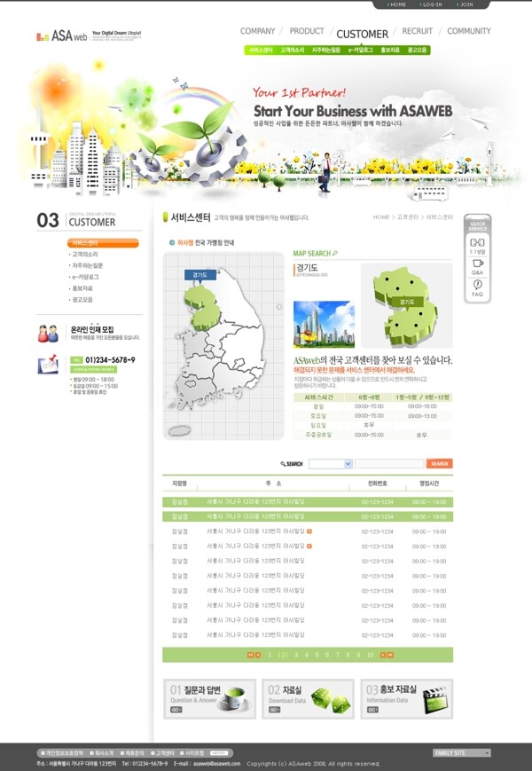Click HOME in breadcrumb trail
The height and width of the screenshot is (771, 532).
click(x=381, y=216)
